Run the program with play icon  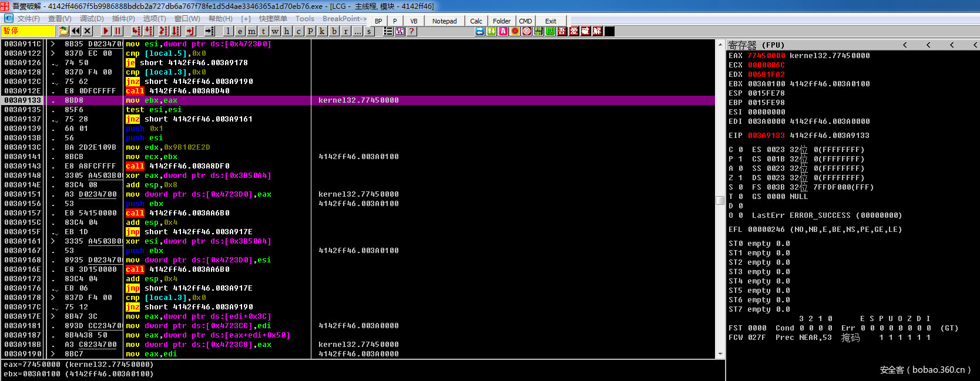point(106,31)
